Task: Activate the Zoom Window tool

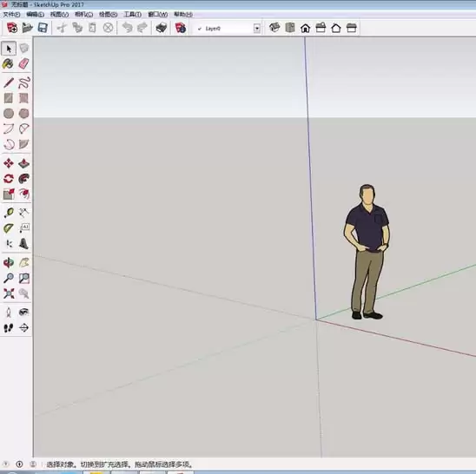Action: [x=23, y=278]
